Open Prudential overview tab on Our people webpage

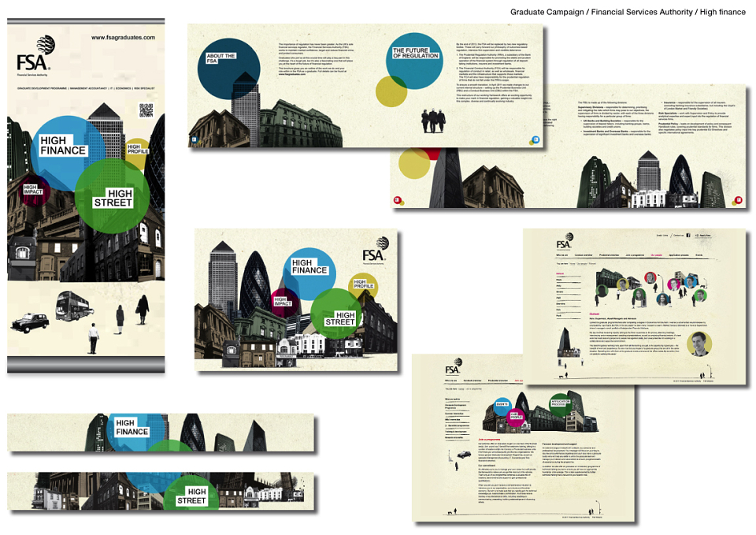point(609,255)
